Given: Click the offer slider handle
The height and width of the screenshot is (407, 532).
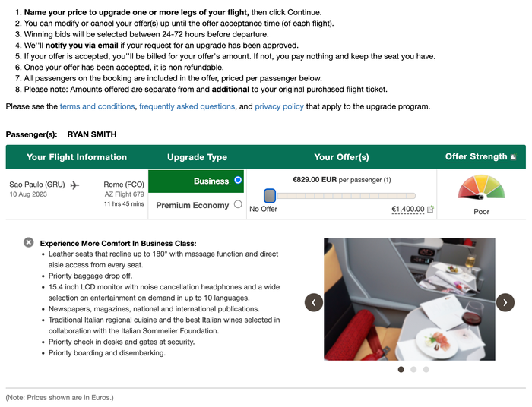Looking at the screenshot, I should pyautogui.click(x=270, y=196).
